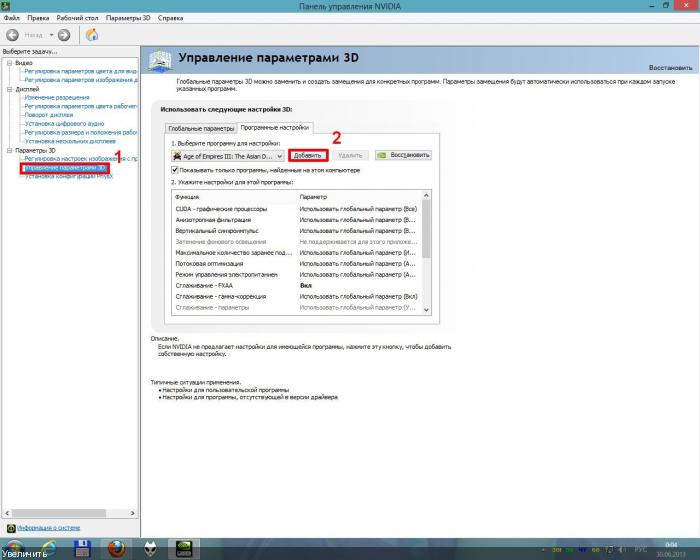The width and height of the screenshot is (700, 560).
Task: Toggle show only programs found checkbox
Action: tap(175, 170)
